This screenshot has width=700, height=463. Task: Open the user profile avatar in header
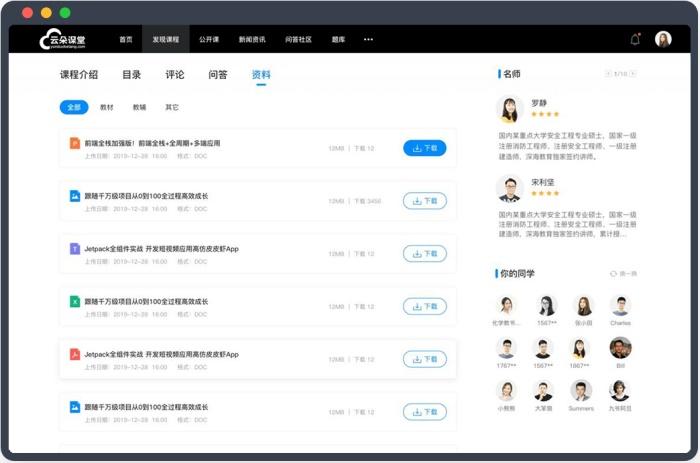pyautogui.click(x=663, y=39)
